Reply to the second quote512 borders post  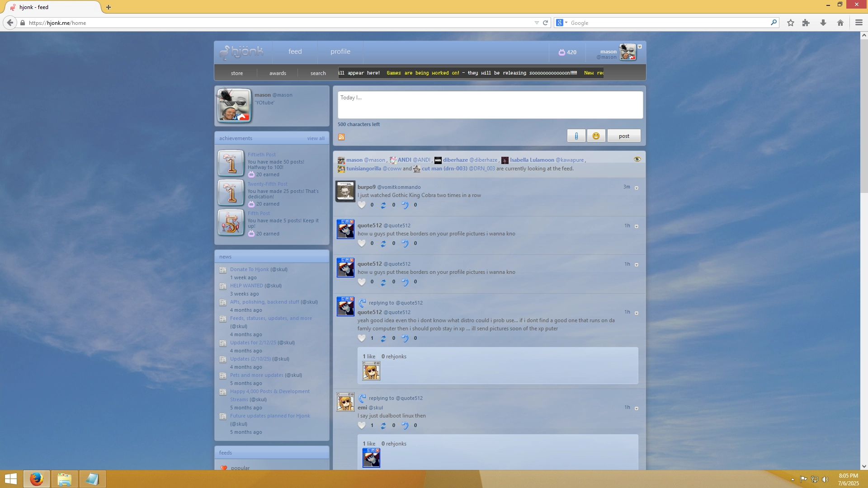click(x=405, y=282)
